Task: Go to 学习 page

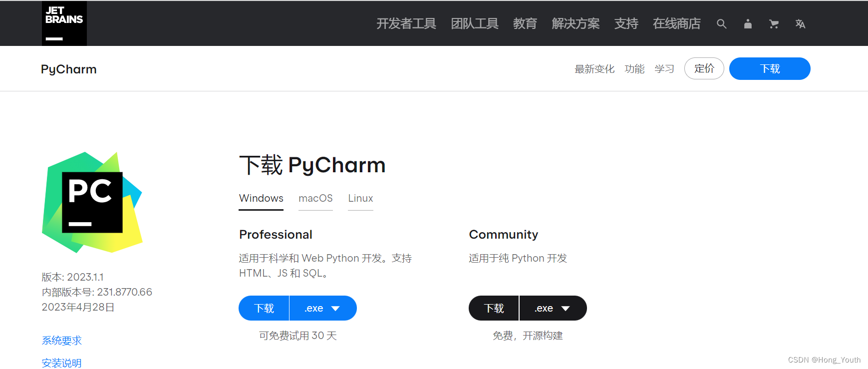Action: click(664, 69)
